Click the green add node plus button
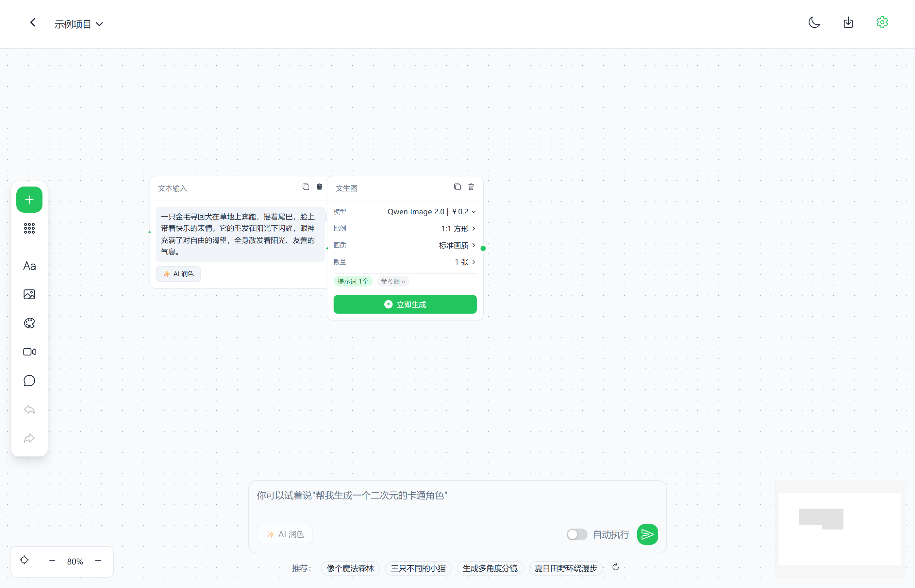 [29, 199]
